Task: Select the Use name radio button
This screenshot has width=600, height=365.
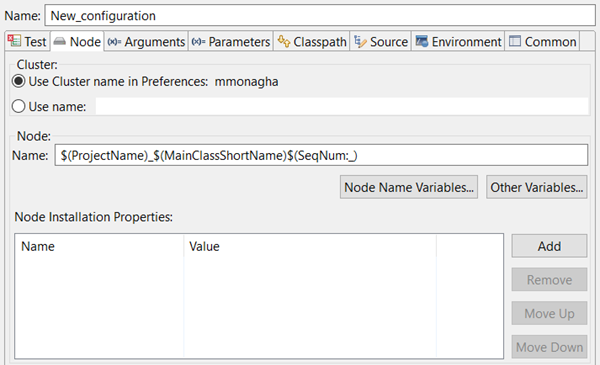Action: coord(18,106)
